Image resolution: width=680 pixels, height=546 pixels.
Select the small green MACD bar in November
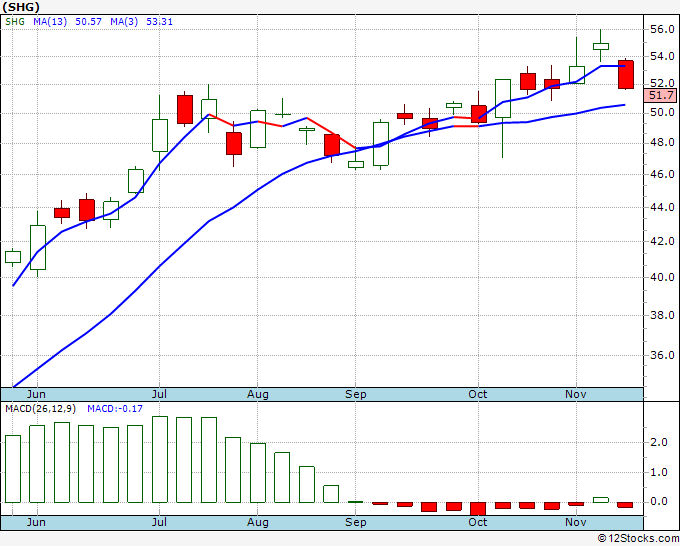tap(601, 500)
